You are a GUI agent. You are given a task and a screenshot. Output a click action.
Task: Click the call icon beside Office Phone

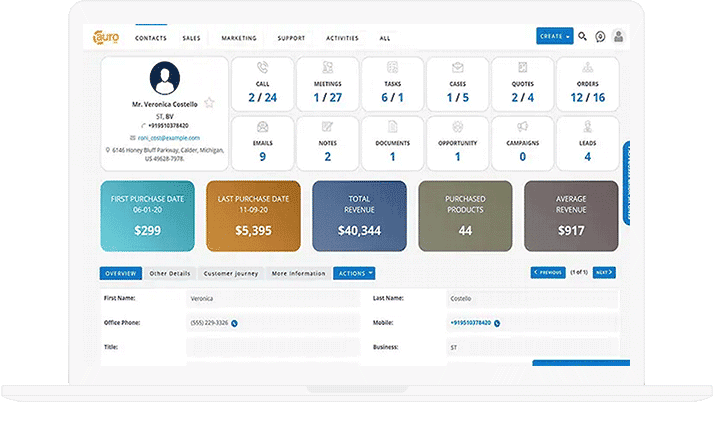click(x=234, y=323)
